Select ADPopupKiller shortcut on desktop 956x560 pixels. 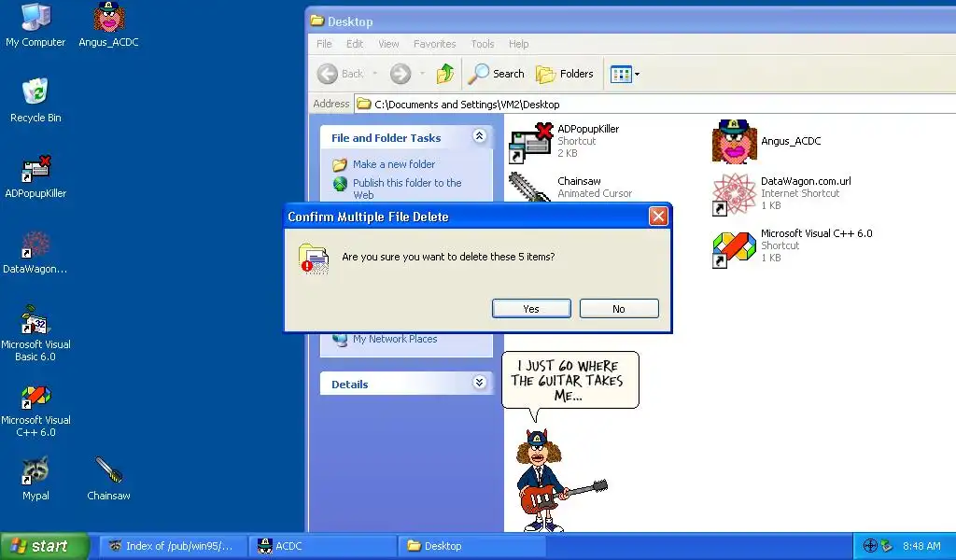pos(35,176)
